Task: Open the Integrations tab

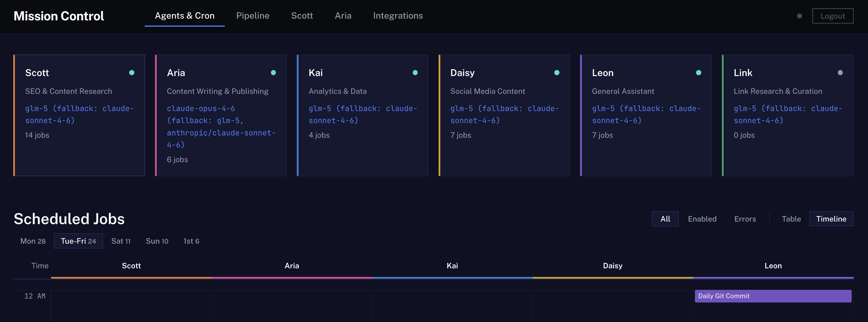Action: pos(398,15)
